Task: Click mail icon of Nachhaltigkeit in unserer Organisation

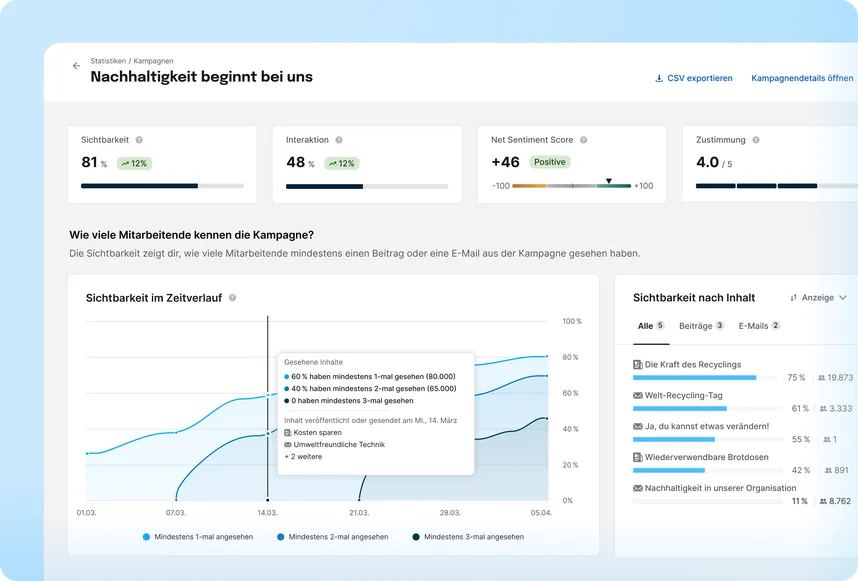Action: point(637,488)
